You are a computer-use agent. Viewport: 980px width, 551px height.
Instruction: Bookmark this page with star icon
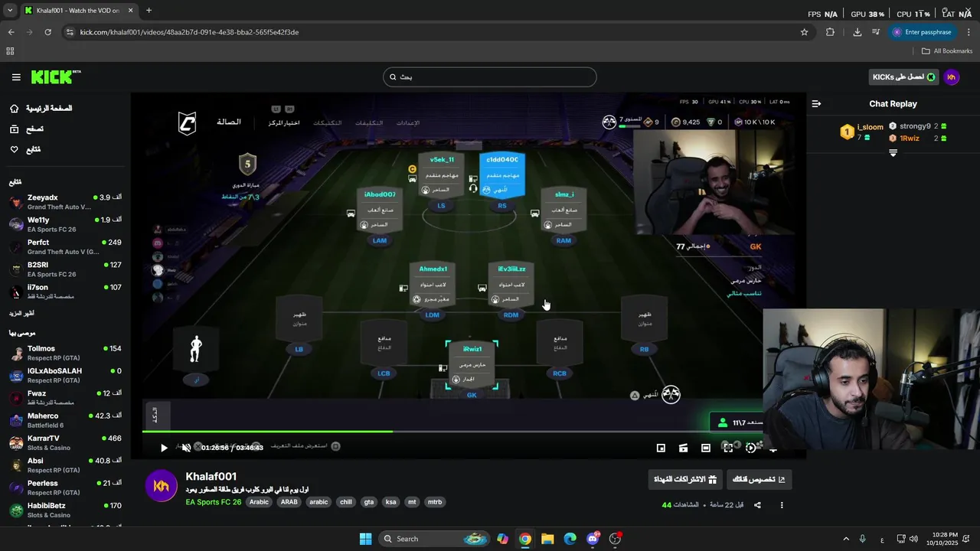click(x=804, y=32)
